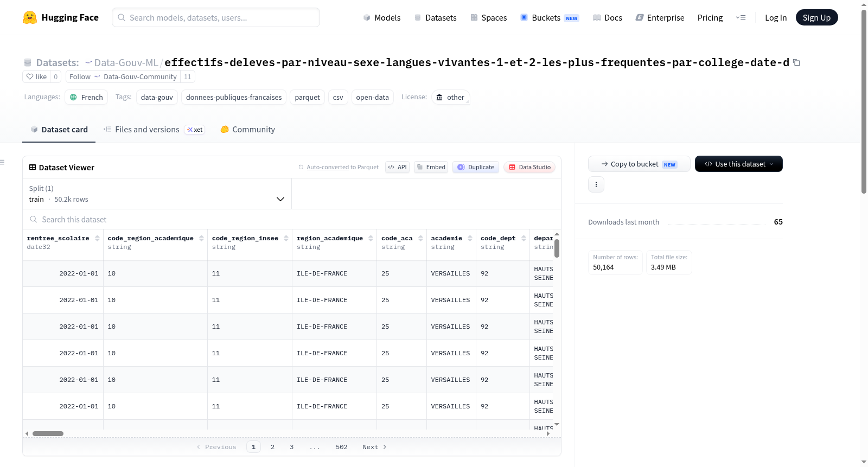868x467 pixels.
Task: Click the 50,164 number of rows value
Action: tap(603, 267)
